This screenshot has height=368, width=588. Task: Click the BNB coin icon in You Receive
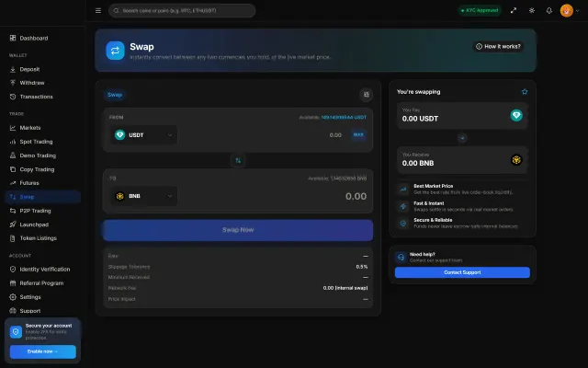[516, 159]
